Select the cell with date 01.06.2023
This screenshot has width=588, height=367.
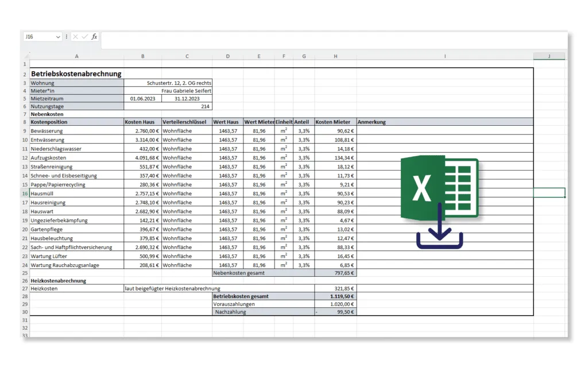click(x=142, y=98)
